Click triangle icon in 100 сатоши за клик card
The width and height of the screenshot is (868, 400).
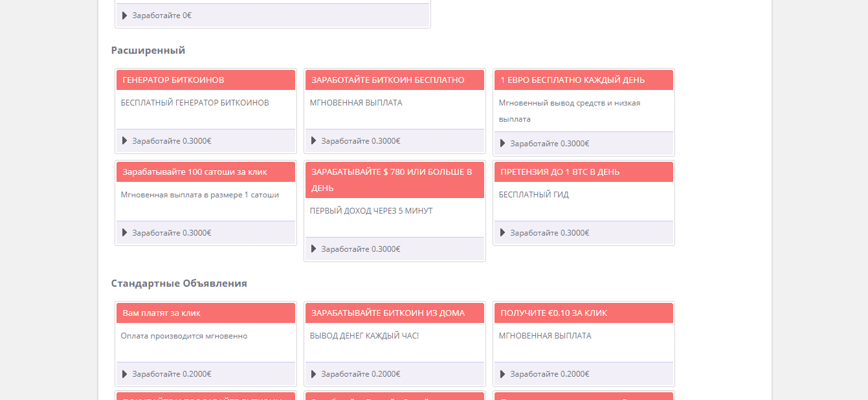(x=124, y=233)
